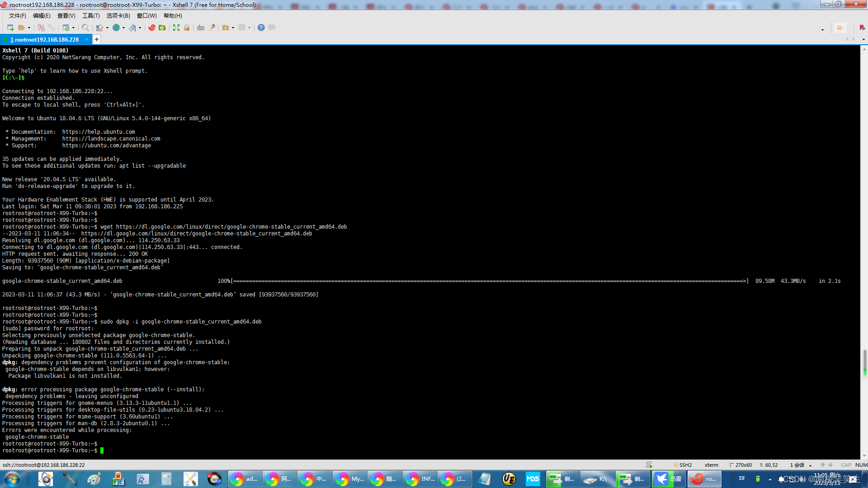Expand the Font dropdown arrow
The height and width of the screenshot is (488, 868).
click(x=140, y=28)
